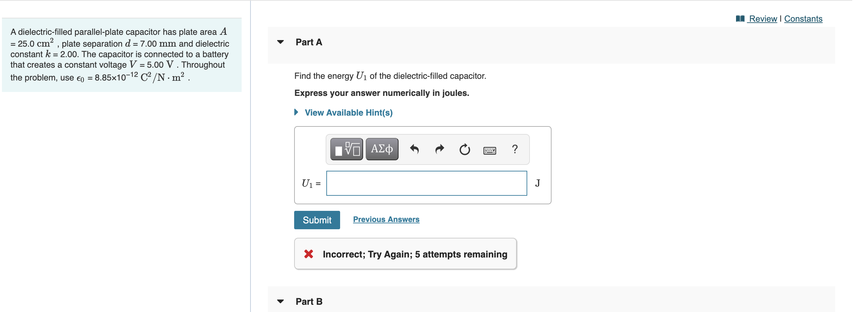Click the Incorrect; Try Again message
This screenshot has height=312, width=868.
[x=415, y=254]
